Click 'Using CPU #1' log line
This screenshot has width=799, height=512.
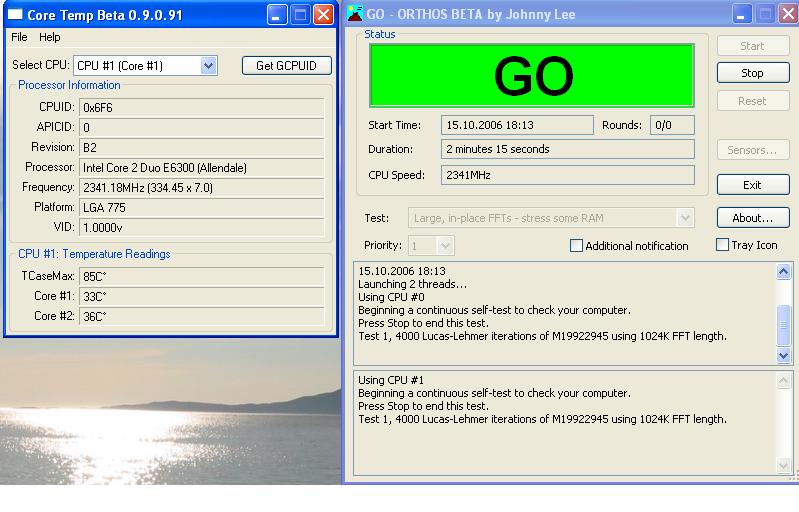(x=391, y=380)
